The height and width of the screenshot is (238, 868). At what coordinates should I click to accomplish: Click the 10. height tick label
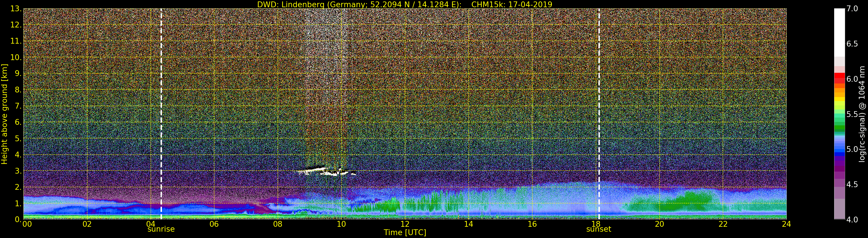(16, 57)
